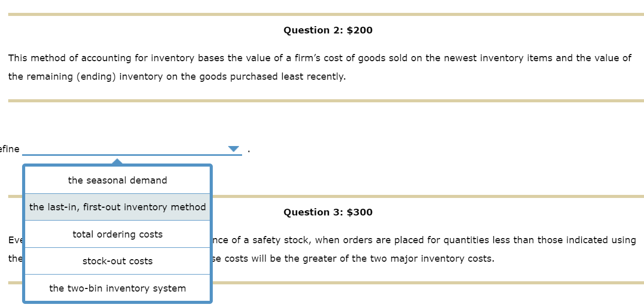Choose "total ordering costs" from the list
Image resolution: width=644 pixels, height=308 pixels.
coord(117,234)
